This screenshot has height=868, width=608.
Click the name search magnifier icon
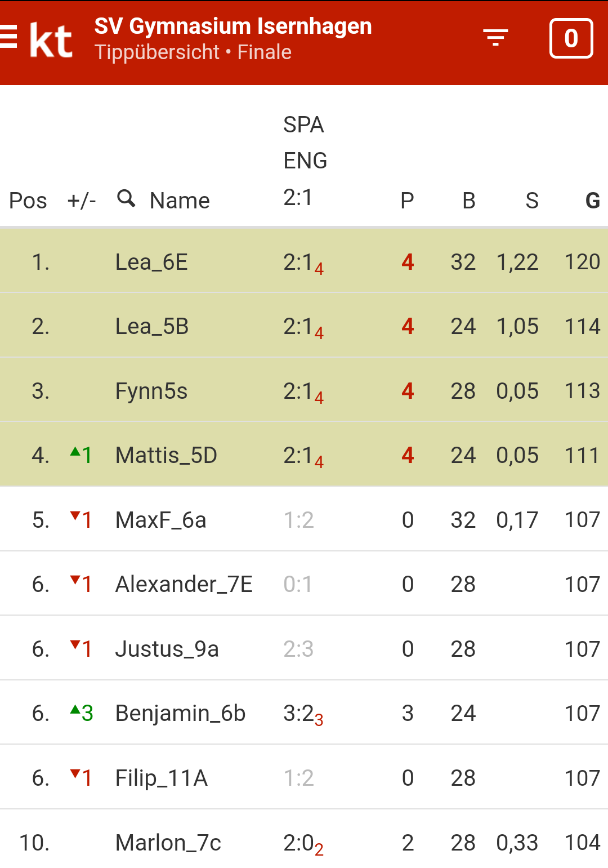click(x=126, y=198)
